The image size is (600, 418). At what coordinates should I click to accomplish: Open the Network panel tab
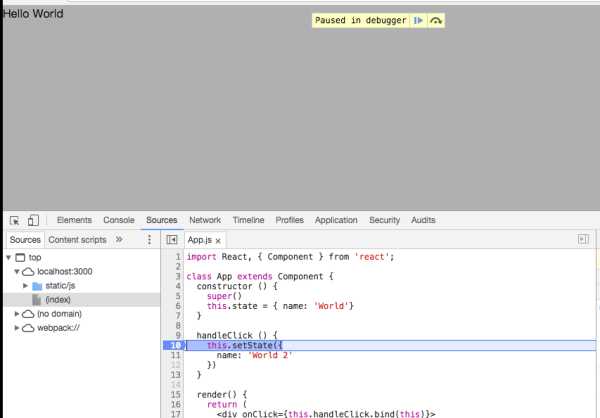(205, 220)
